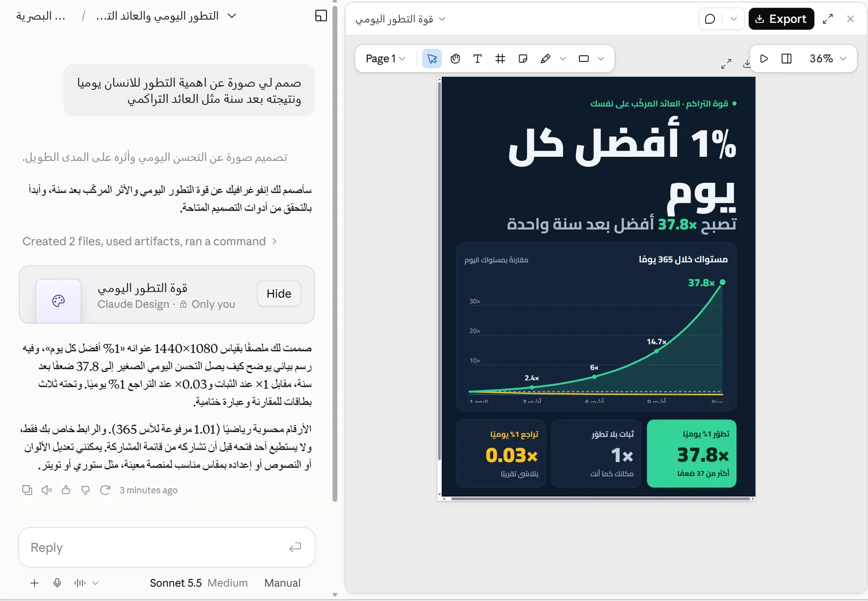Pick the frame grid tool

500,59
